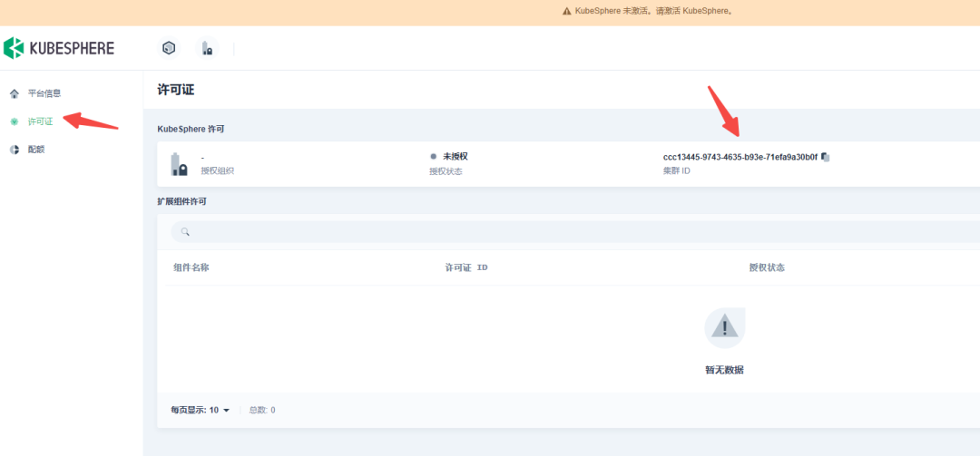Copy the cluster ID with the copy icon

pyautogui.click(x=825, y=157)
